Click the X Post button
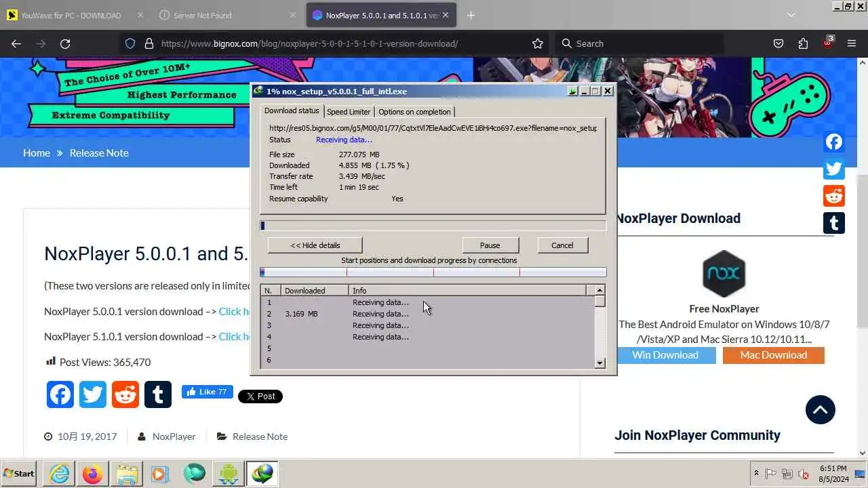868x488 pixels. 260,396
